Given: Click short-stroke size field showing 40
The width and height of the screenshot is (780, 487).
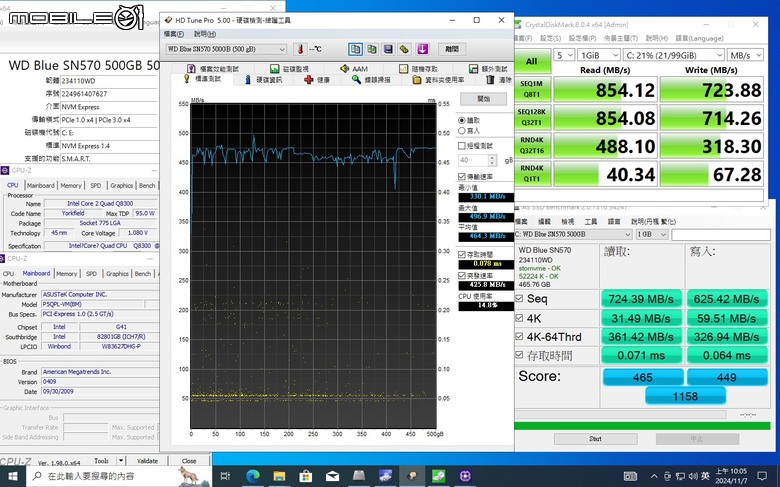Looking at the screenshot, I should pyautogui.click(x=473, y=160).
